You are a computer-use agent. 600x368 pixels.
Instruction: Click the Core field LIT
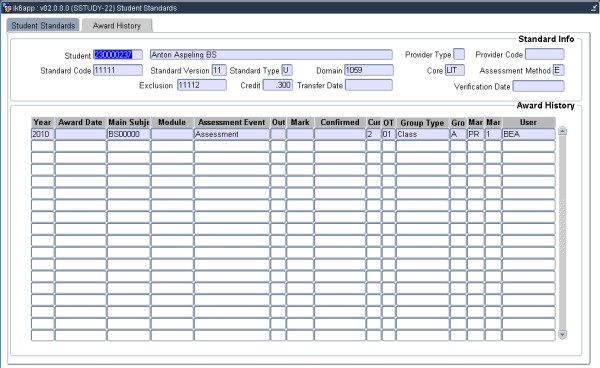click(455, 70)
